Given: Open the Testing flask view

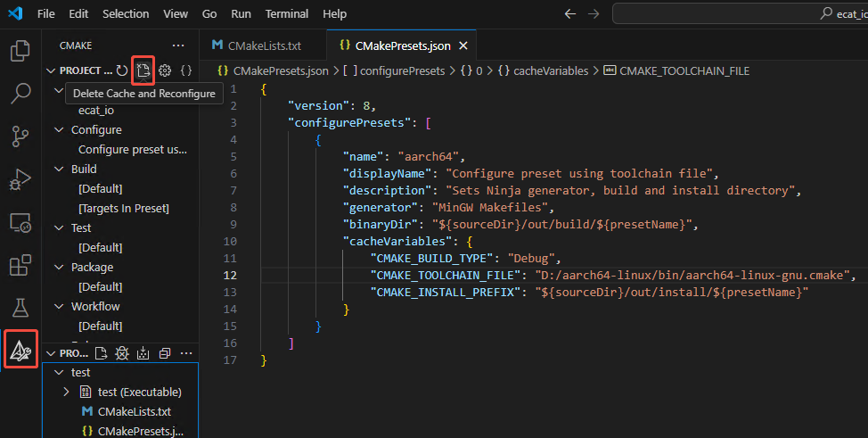Looking at the screenshot, I should pyautogui.click(x=20, y=308).
